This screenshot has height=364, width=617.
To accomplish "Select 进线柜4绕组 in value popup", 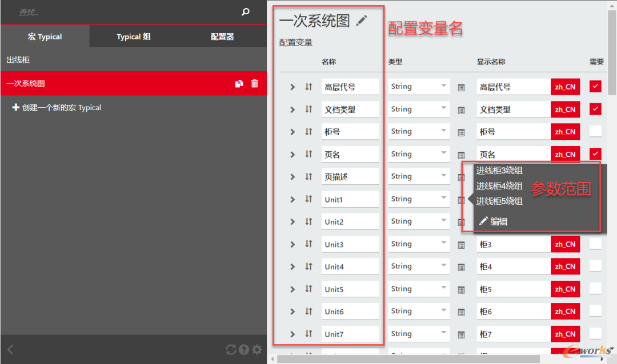I will (499, 186).
